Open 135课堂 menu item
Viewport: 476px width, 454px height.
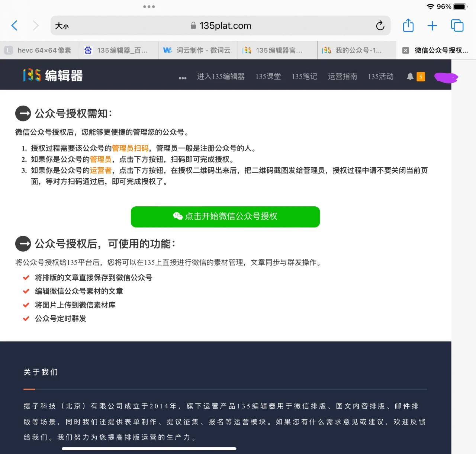268,77
